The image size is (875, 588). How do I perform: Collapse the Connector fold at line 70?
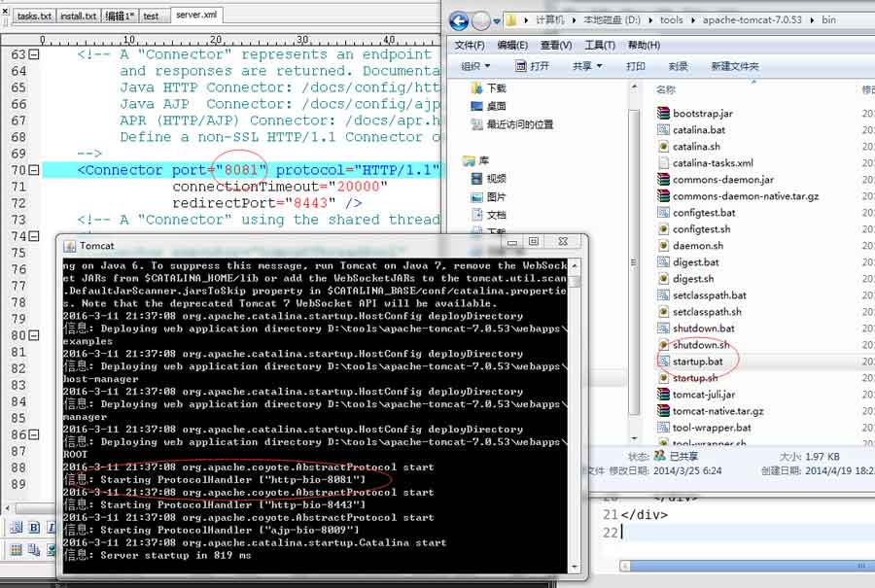click(35, 171)
